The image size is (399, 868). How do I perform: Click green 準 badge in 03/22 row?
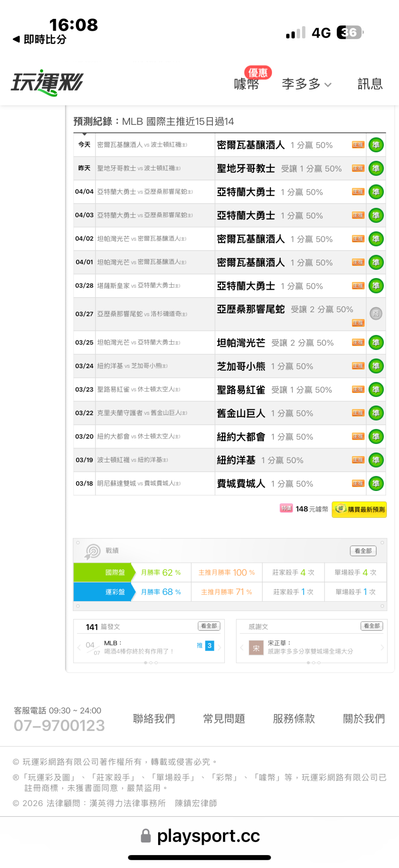376,413
